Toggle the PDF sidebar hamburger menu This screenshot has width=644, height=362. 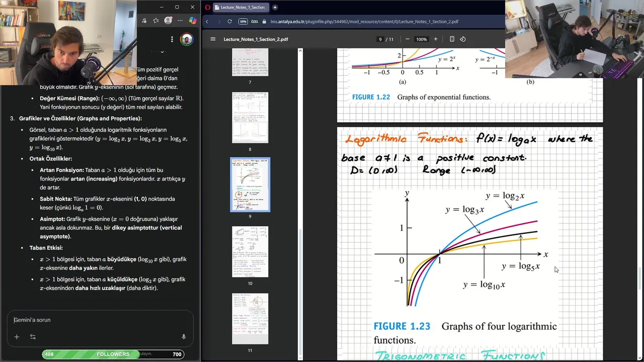coord(213,39)
